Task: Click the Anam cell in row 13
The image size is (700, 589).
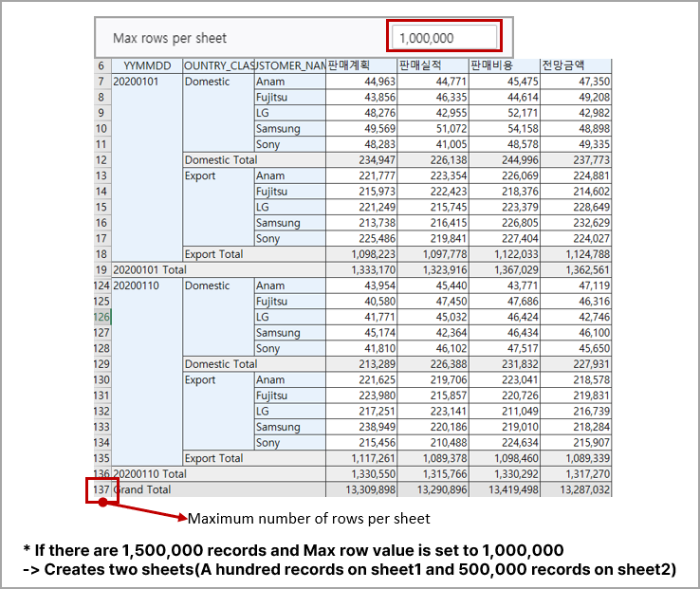Action: tap(289, 175)
